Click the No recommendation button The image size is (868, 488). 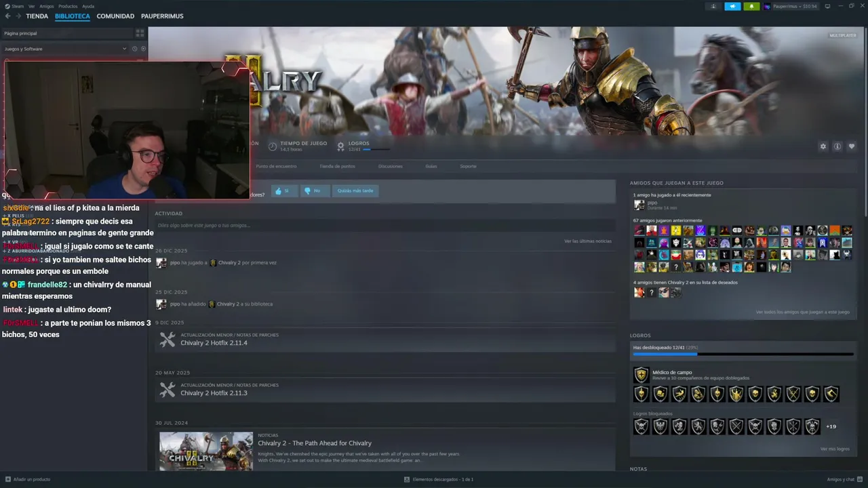tap(315, 191)
